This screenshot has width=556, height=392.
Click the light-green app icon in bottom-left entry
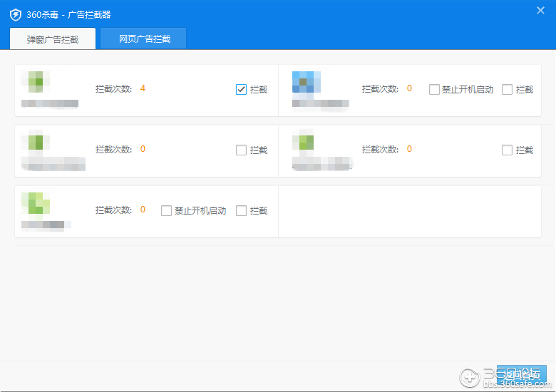[36, 203]
